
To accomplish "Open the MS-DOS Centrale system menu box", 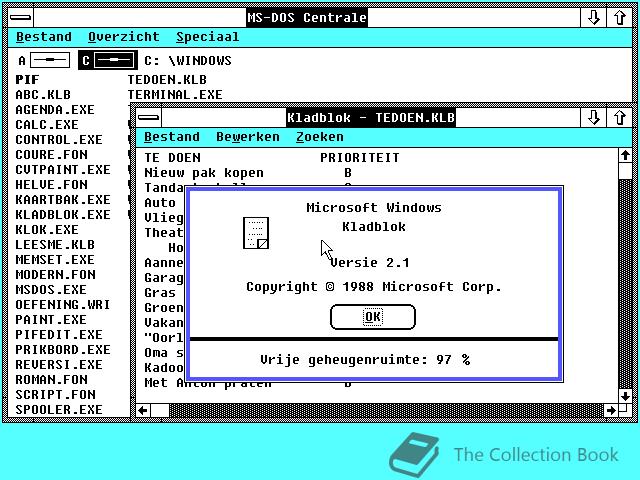I will click(x=20, y=18).
